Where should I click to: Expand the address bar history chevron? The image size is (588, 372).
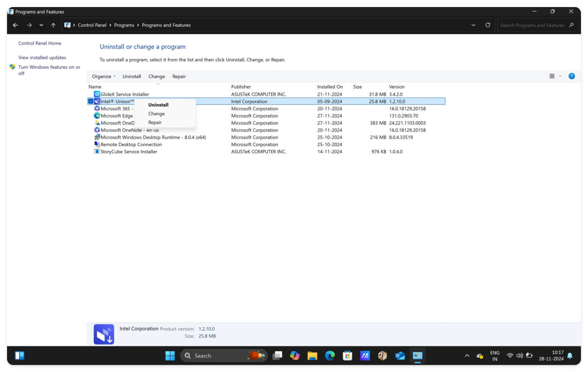[473, 25]
